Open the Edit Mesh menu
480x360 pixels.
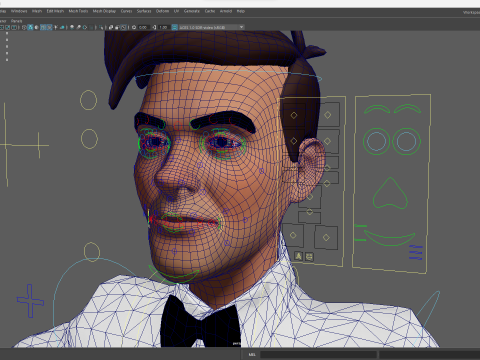(55, 11)
